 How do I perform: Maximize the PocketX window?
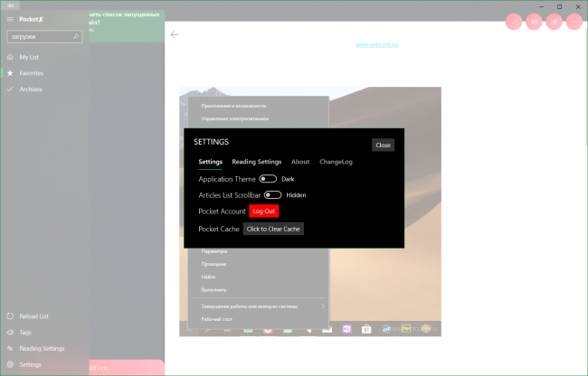click(x=559, y=6)
